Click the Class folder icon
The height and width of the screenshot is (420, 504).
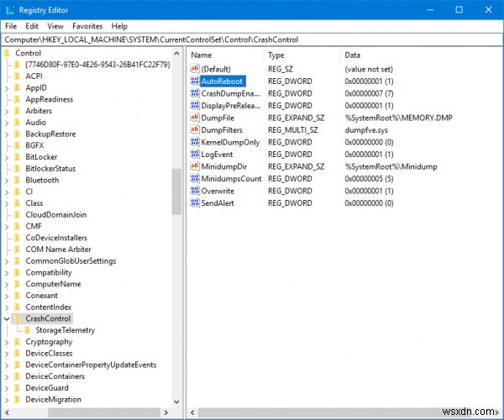coord(18,203)
